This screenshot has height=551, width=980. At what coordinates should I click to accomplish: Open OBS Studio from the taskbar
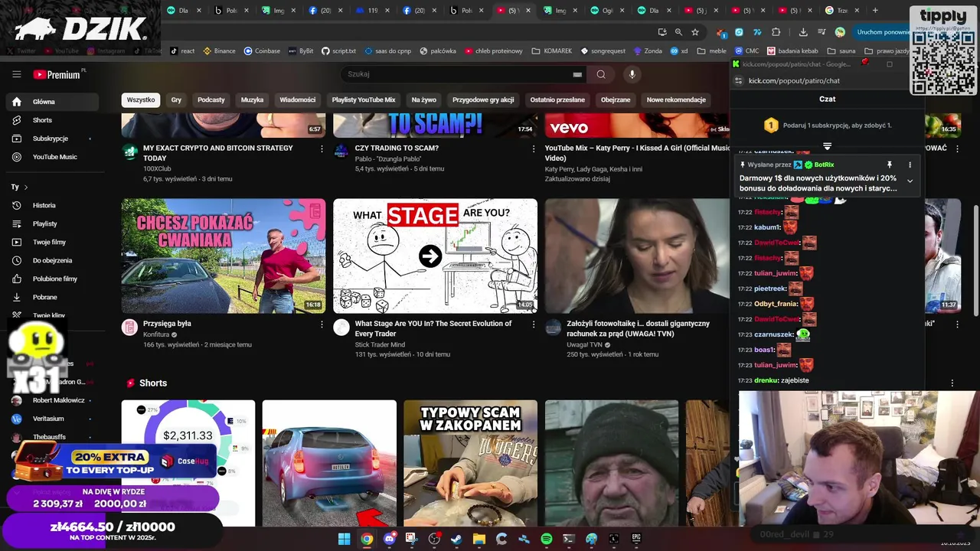point(434,539)
